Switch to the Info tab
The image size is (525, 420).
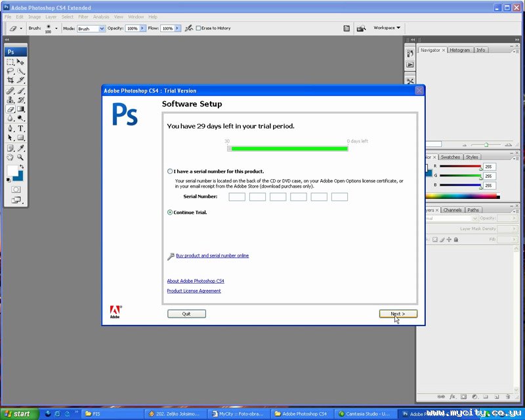[x=481, y=50]
